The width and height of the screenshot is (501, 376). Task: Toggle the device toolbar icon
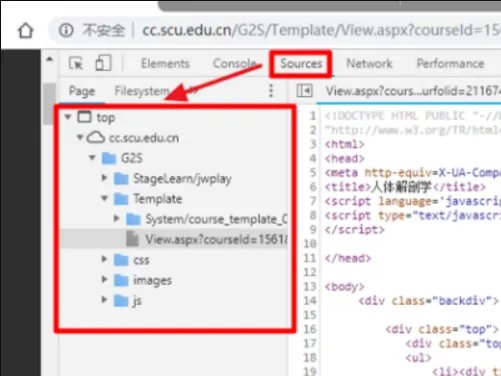tap(103, 63)
